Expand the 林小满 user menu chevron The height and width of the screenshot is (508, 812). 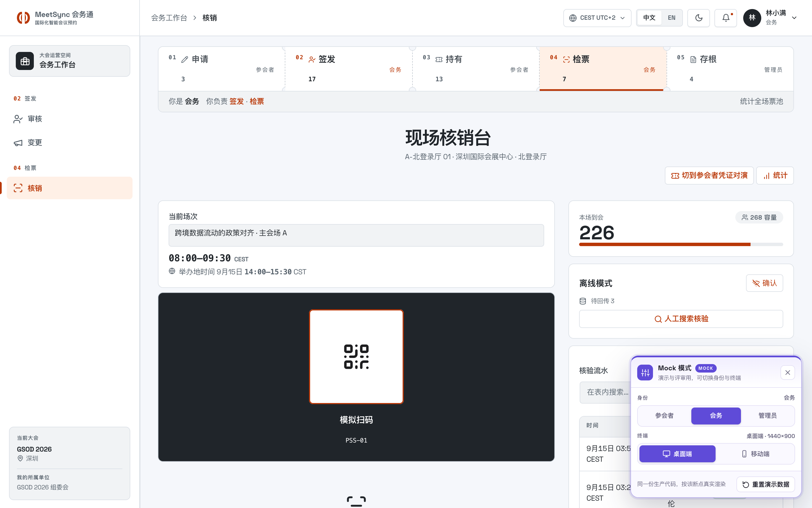[x=794, y=18]
